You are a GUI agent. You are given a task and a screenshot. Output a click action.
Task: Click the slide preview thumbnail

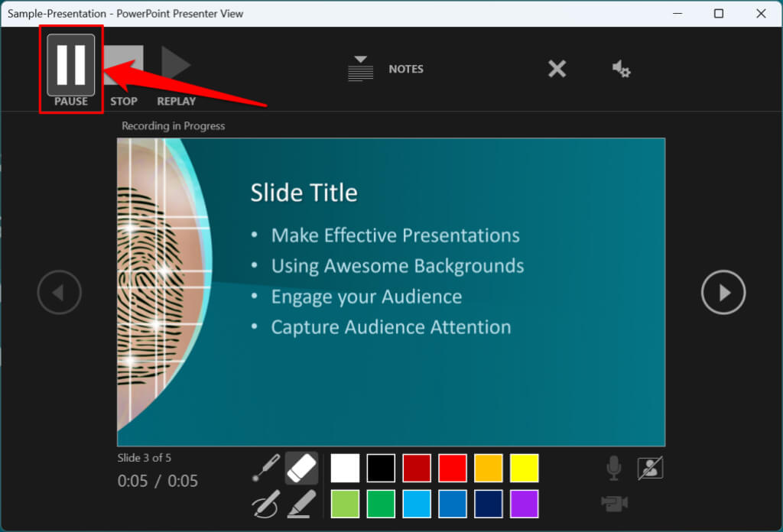tap(391, 292)
